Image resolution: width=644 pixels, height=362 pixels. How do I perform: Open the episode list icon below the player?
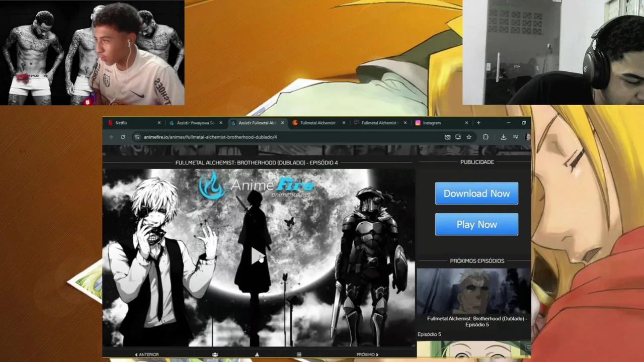point(299,354)
